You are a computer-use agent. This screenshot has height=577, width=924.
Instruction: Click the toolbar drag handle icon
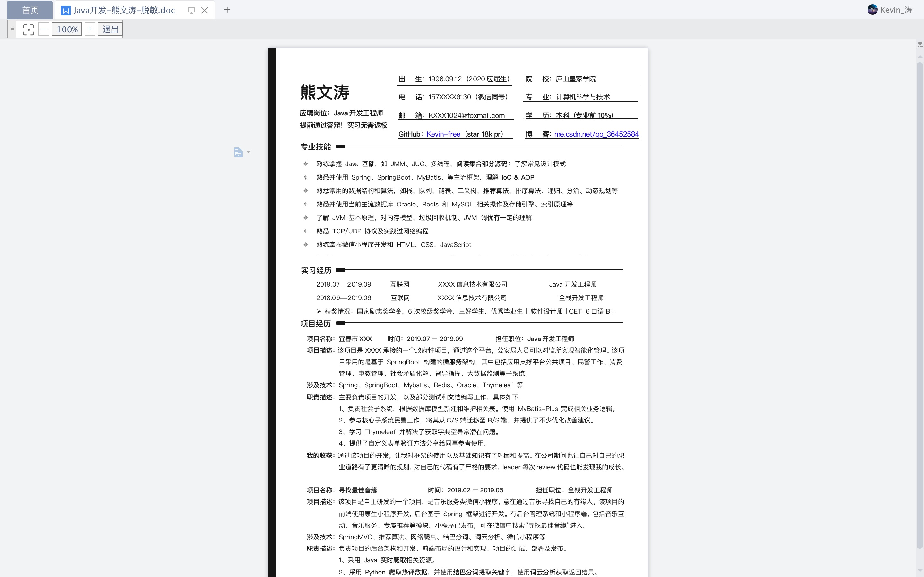tap(12, 29)
